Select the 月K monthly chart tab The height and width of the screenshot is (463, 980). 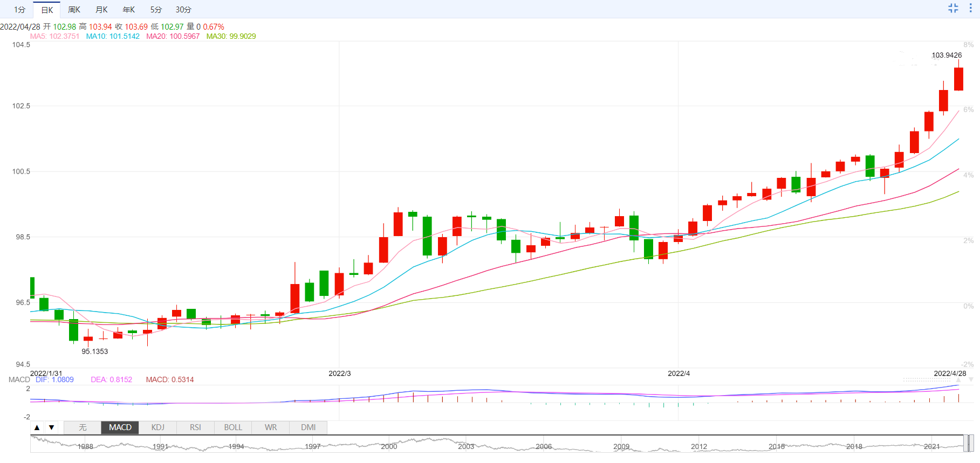click(101, 10)
